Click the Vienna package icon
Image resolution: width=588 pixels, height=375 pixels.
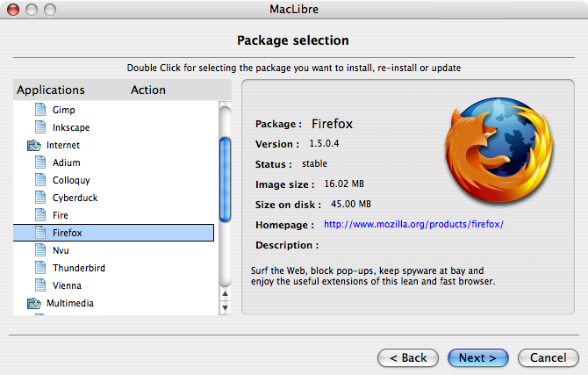click(39, 285)
